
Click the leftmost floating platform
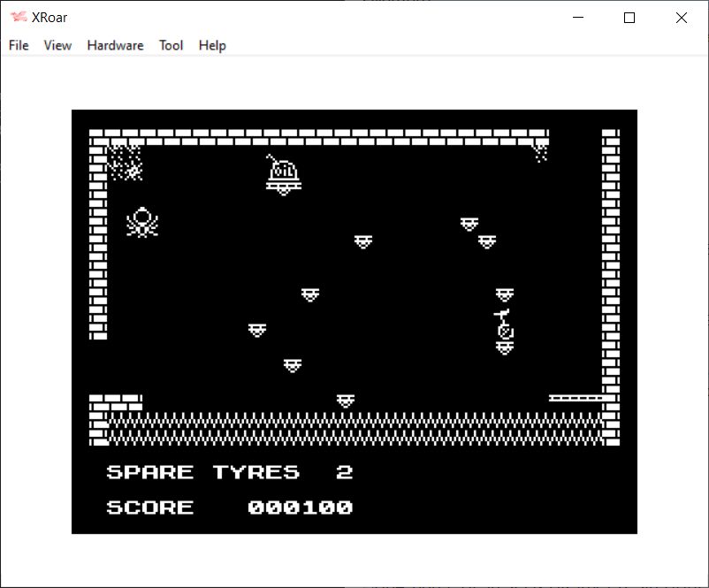pos(257,330)
